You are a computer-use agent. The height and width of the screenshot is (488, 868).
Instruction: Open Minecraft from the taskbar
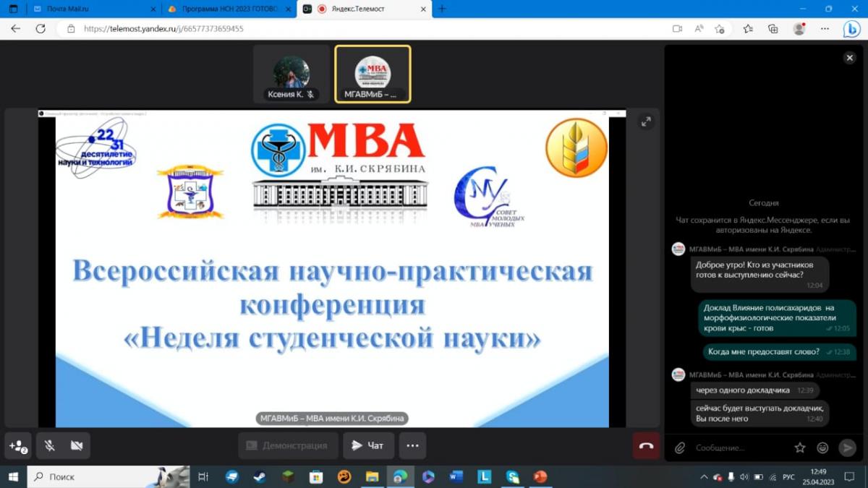288,476
